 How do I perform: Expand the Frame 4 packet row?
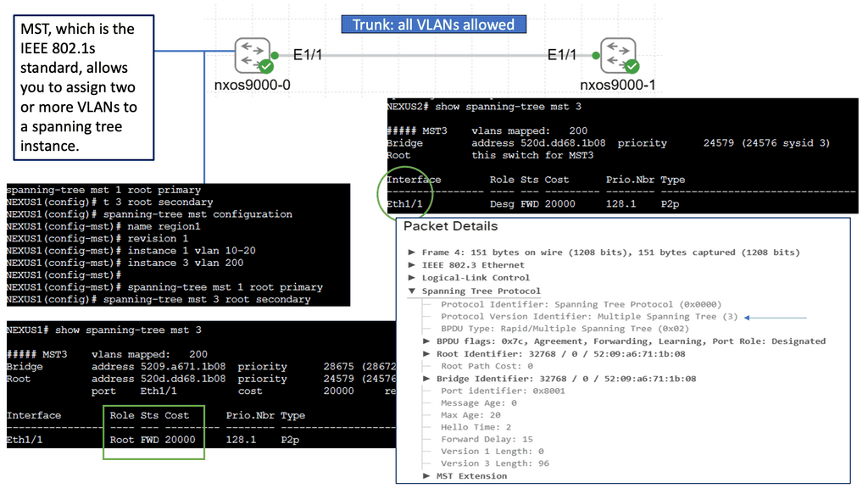click(412, 252)
